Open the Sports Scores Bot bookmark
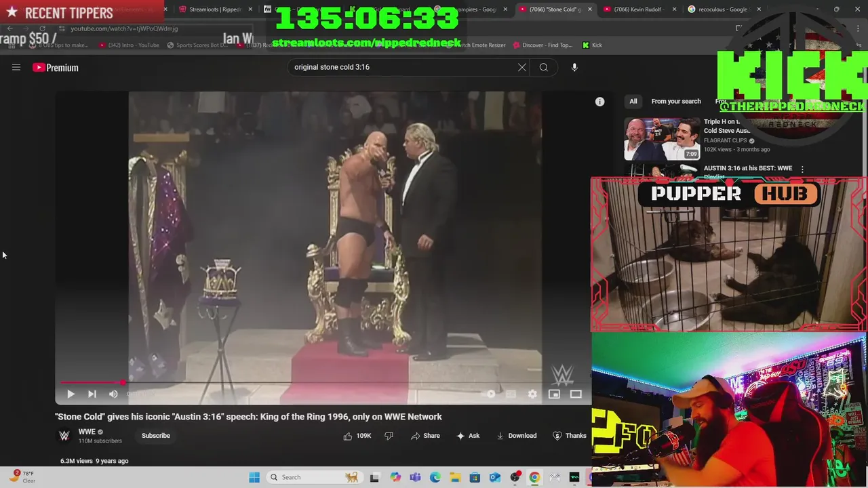Screen dimensions: 868x488 pyautogui.click(x=197, y=45)
